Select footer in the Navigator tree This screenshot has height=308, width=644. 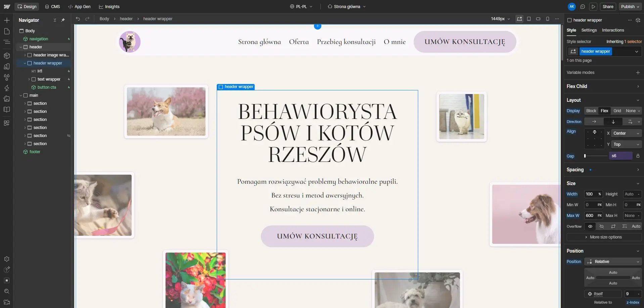[x=35, y=152]
